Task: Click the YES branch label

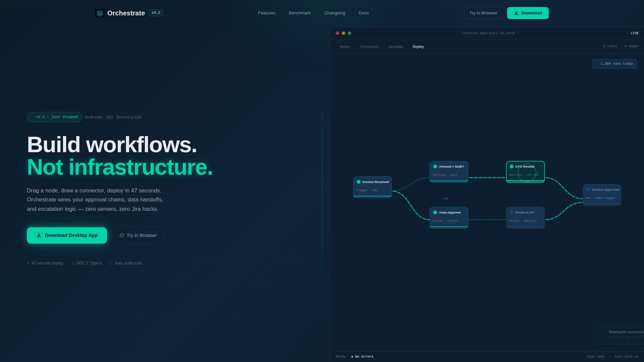Action: (x=447, y=199)
